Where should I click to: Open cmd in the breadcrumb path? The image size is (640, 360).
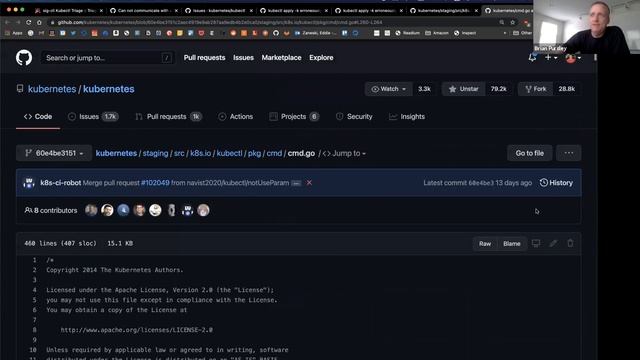274,153
